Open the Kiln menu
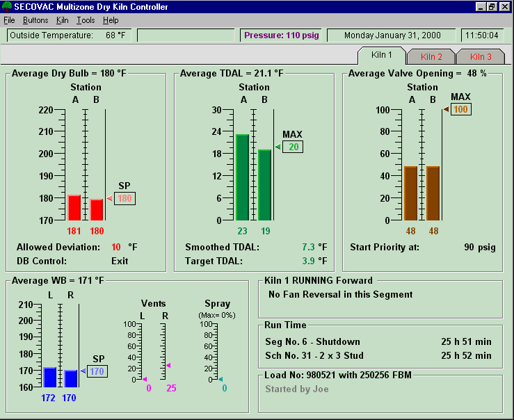Image resolution: width=514 pixels, height=420 pixels. point(63,20)
